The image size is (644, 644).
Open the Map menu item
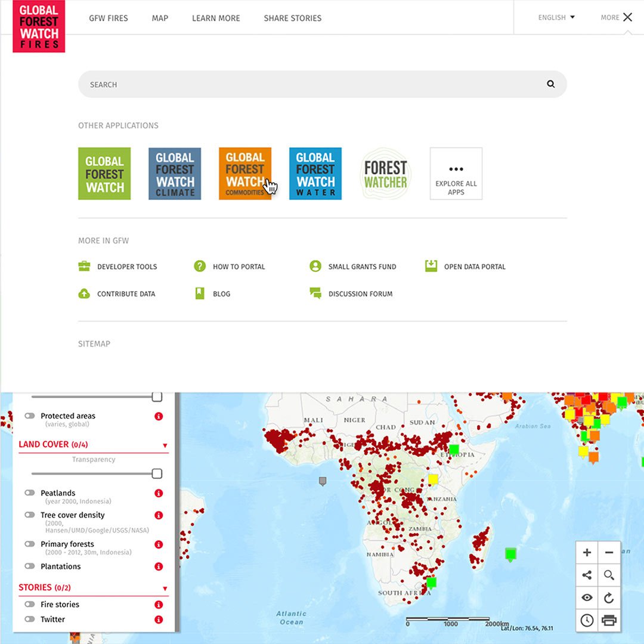160,18
